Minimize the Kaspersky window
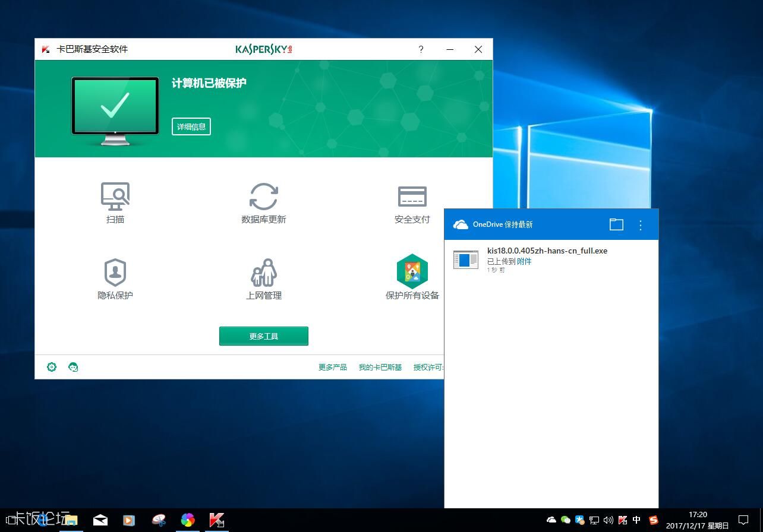763x532 pixels. coord(450,49)
